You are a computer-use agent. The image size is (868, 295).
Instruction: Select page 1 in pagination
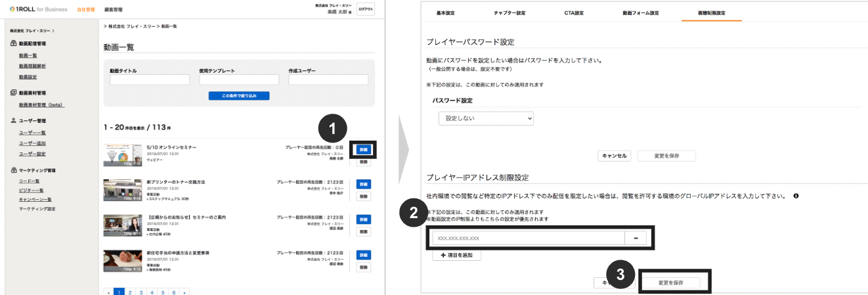(x=119, y=292)
